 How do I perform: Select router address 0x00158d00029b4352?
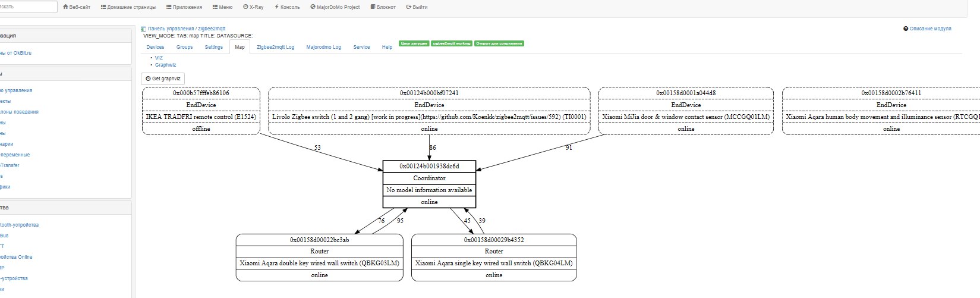494,240
